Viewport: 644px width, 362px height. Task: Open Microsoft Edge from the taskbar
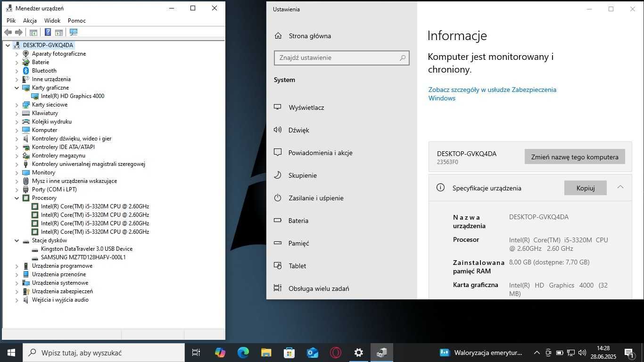pos(243,353)
